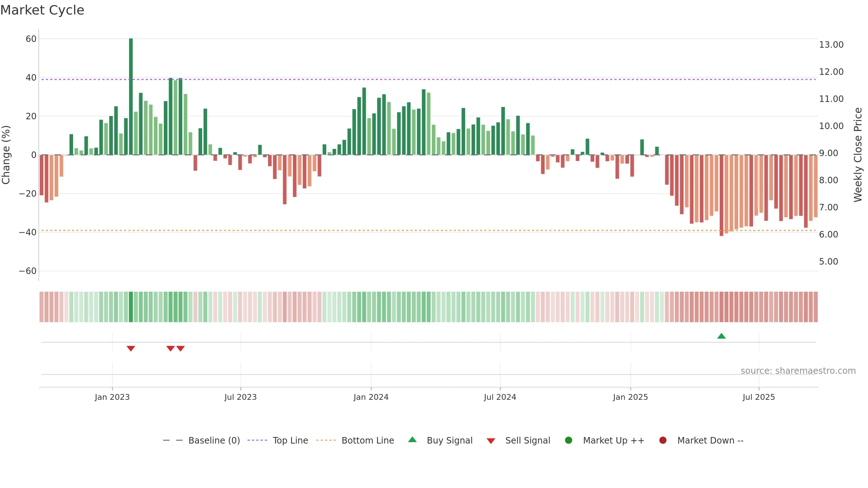
Task: Click the Jul 2025 axis label
Action: (759, 397)
